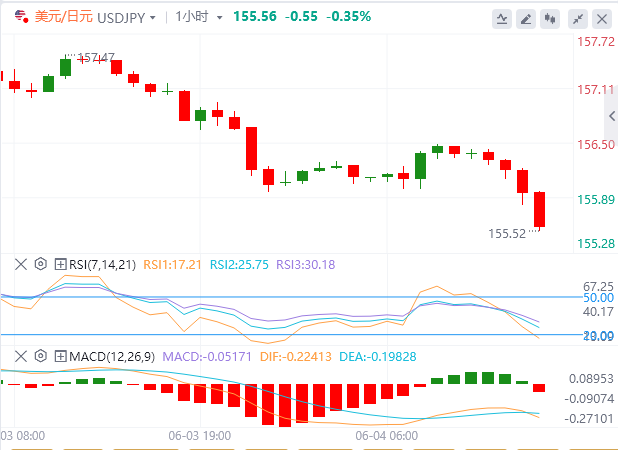Click the 155.28 price axis label
Screen dimensions: 618x450
596,244
